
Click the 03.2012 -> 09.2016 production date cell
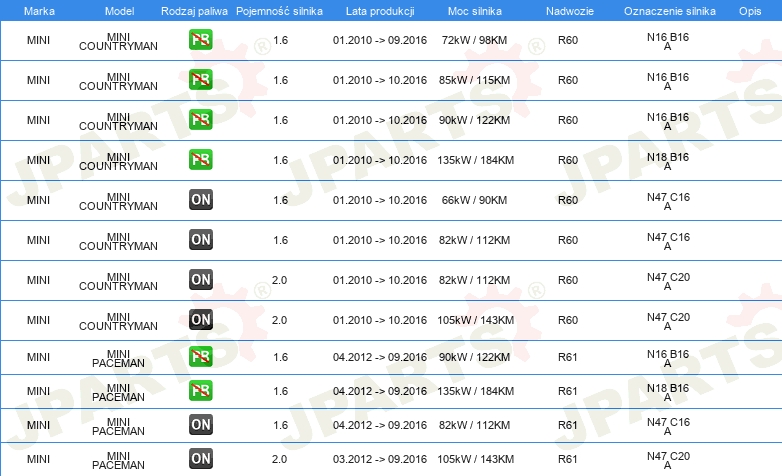(380, 459)
